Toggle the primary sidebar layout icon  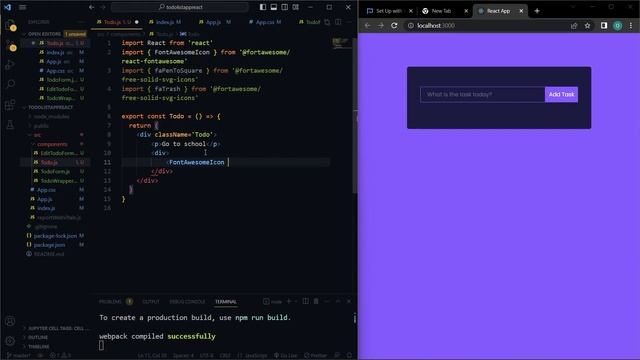263,7
